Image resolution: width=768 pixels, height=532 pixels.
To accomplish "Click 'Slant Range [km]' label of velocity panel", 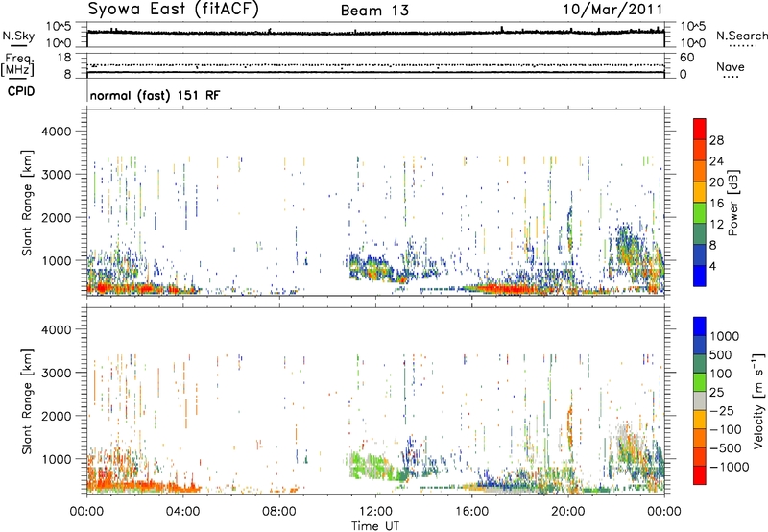I will pyautogui.click(x=27, y=401).
